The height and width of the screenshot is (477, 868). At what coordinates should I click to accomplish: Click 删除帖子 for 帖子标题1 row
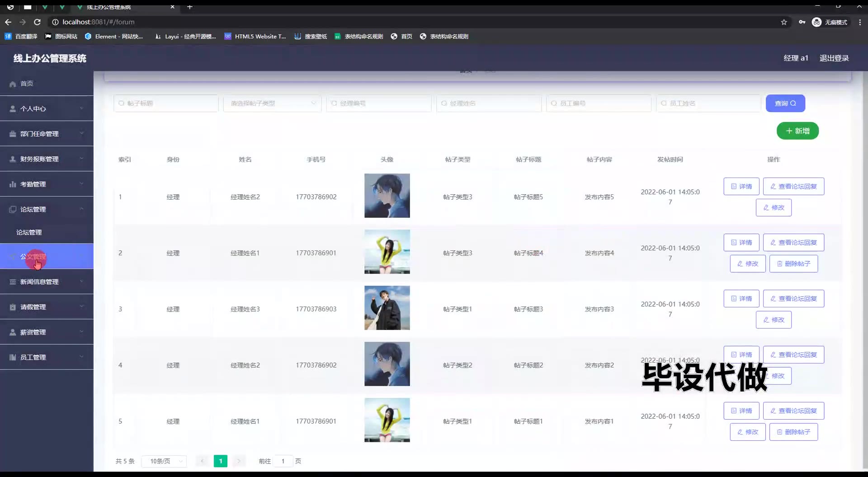(x=793, y=432)
